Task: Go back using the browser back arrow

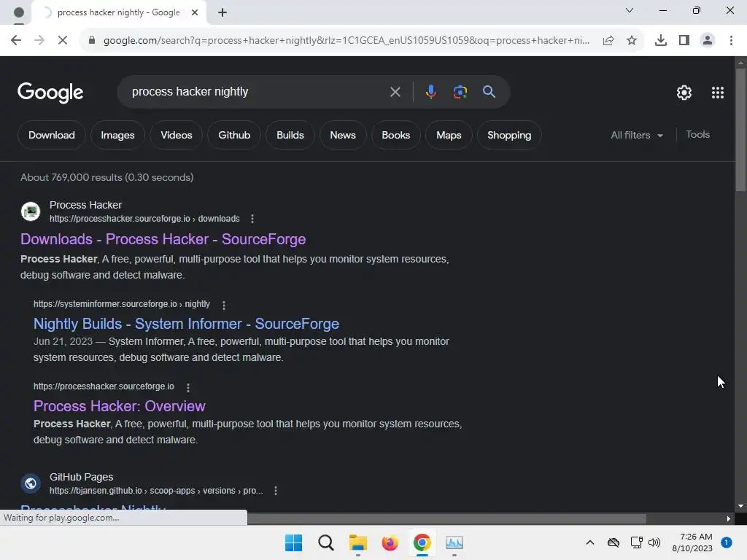Action: point(16,40)
